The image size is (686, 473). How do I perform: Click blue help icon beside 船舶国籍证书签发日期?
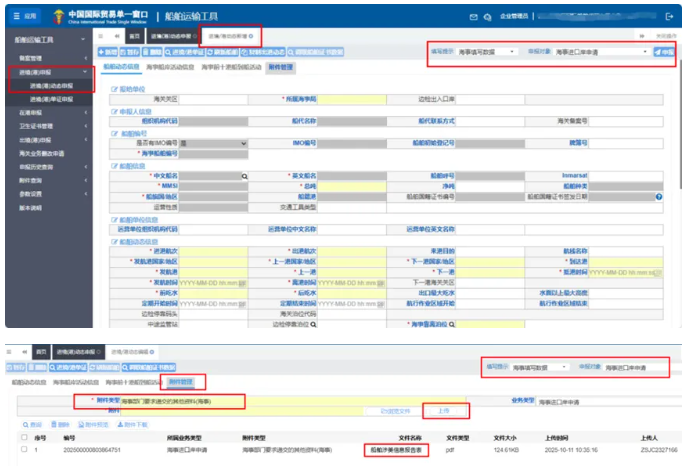point(659,196)
